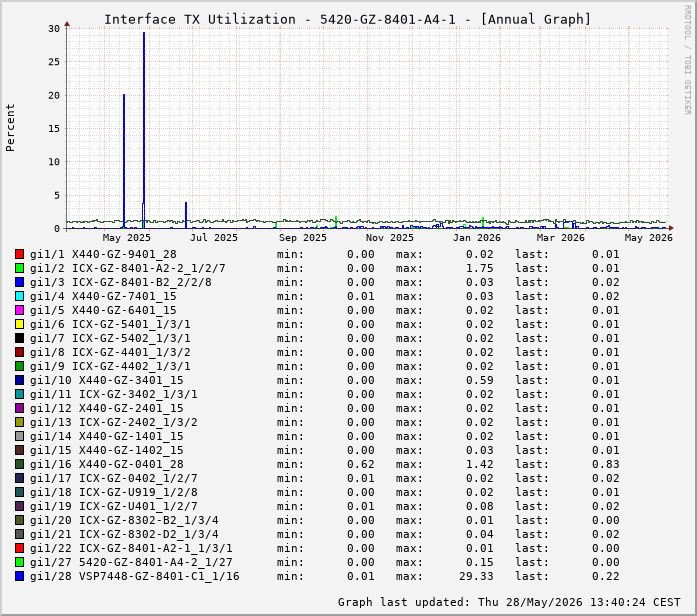Select the cyan swatch beside gi1/4 X440-GZ-7401_15
This screenshot has height=616, width=697.
(19, 296)
